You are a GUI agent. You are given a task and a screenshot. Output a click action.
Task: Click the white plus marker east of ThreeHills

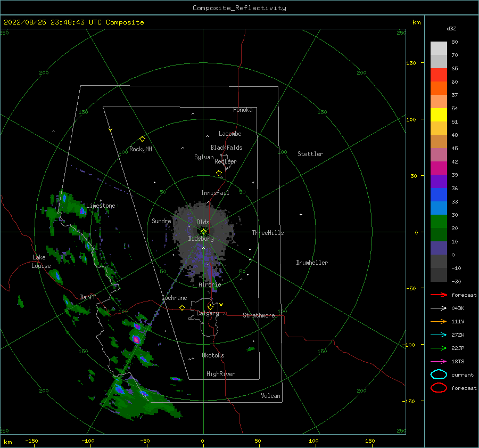301,214
